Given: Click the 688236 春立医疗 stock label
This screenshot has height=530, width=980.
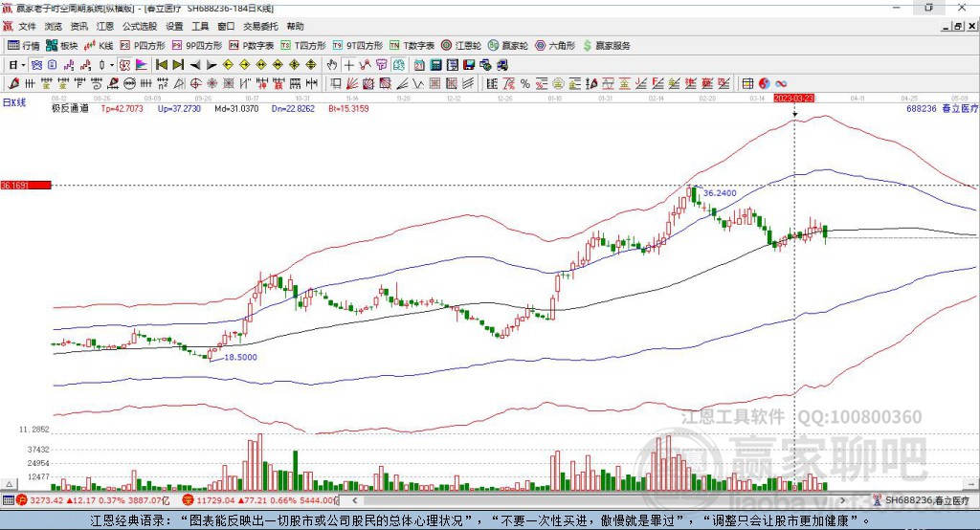Looking at the screenshot, I should (x=942, y=108).
